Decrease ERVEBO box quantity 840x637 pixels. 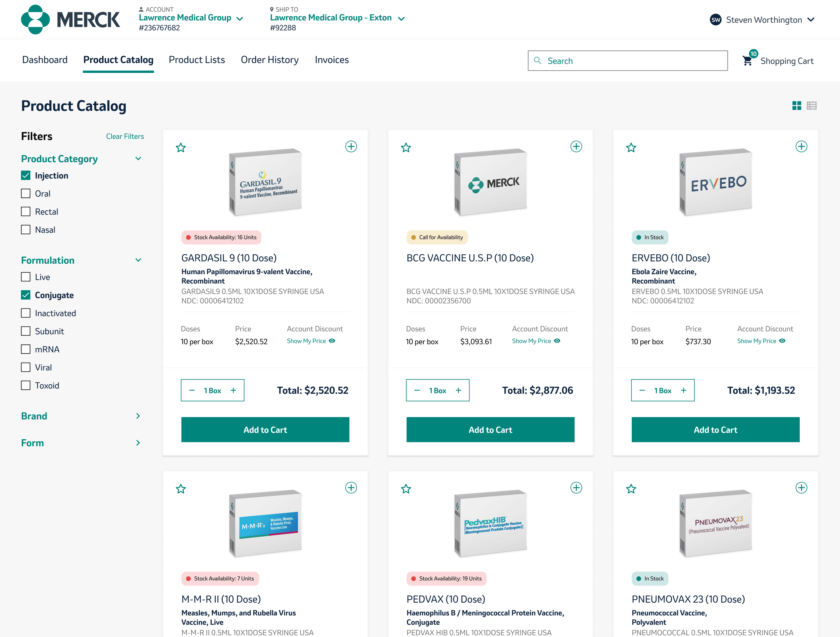pos(642,390)
